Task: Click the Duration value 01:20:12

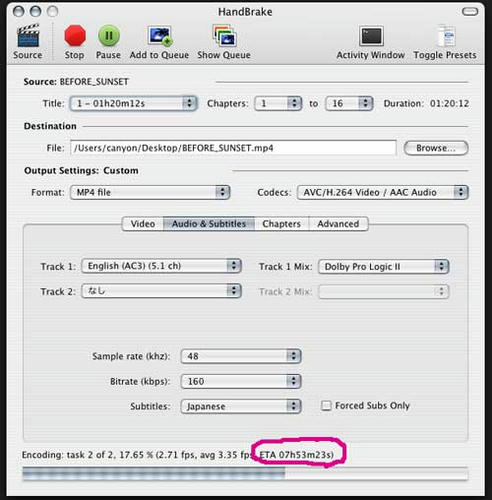Action: coord(449,103)
